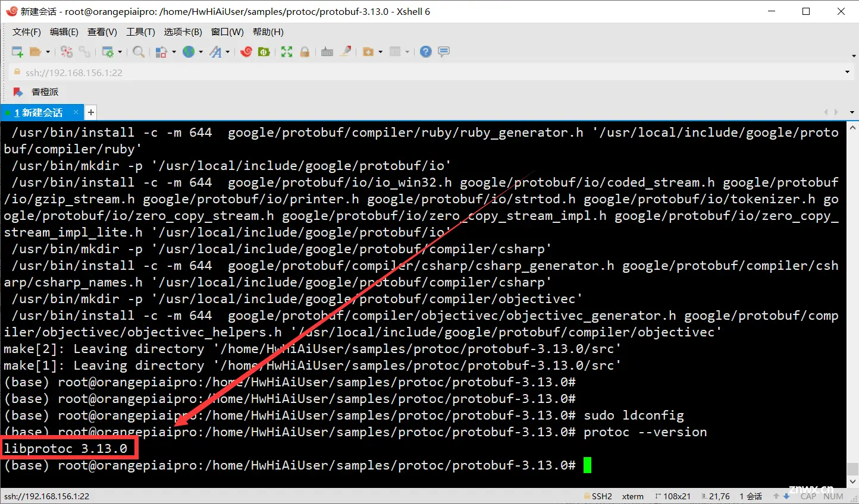Click the toolbar options arrow at right edge
This screenshot has height=504, width=859.
854,56
